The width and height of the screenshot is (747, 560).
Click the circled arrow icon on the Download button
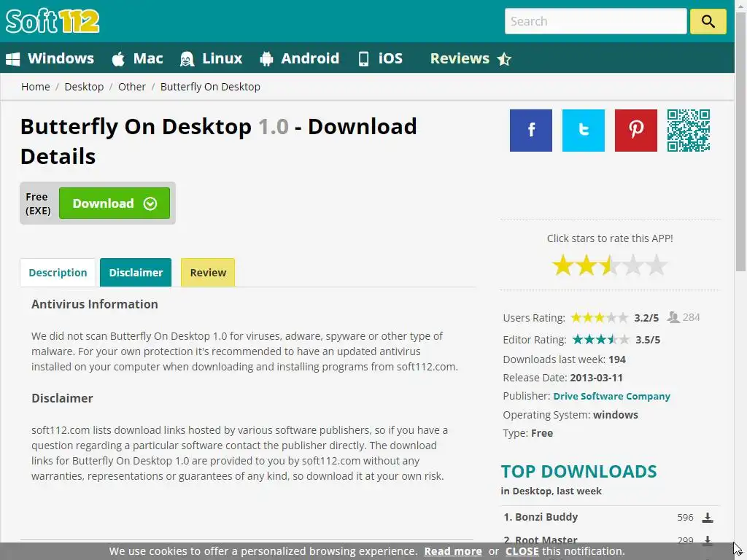(150, 204)
